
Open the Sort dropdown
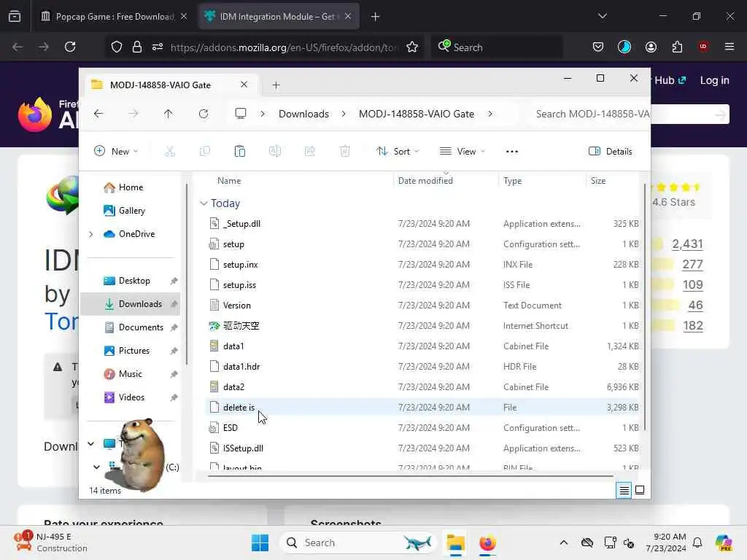(398, 152)
